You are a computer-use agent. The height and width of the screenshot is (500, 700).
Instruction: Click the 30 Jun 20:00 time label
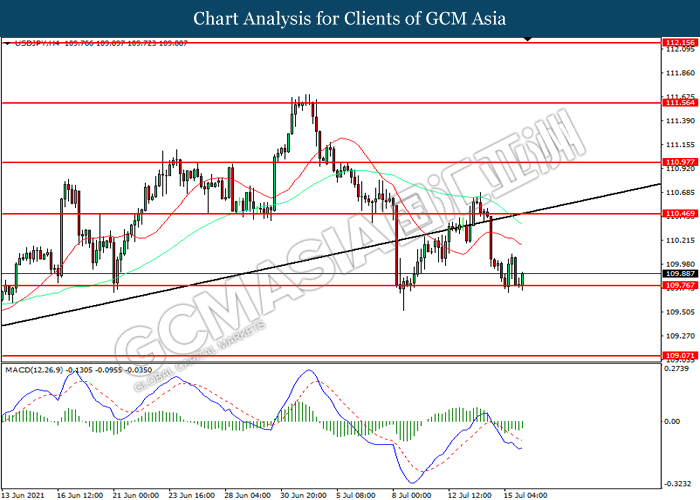tap(303, 495)
